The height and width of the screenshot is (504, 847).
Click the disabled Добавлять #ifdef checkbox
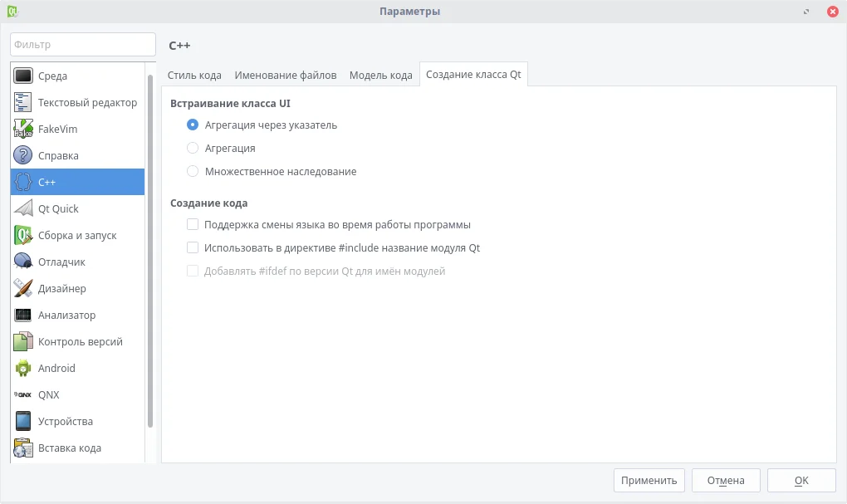click(x=193, y=271)
